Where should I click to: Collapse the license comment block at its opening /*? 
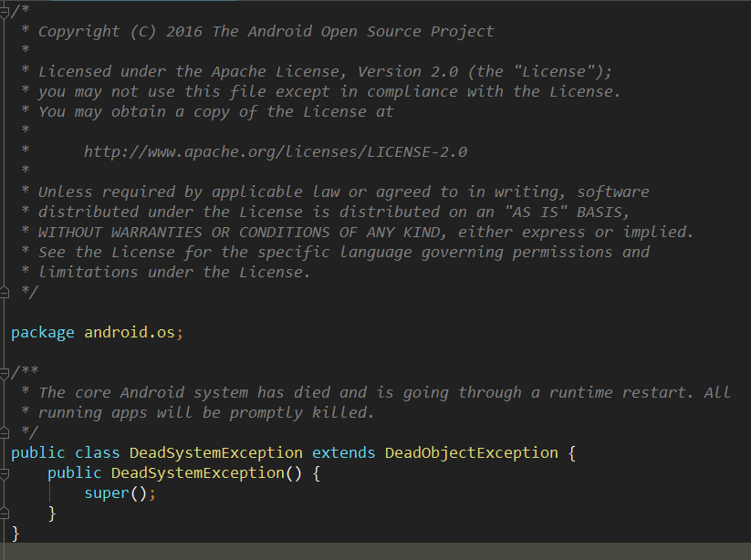(4, 12)
